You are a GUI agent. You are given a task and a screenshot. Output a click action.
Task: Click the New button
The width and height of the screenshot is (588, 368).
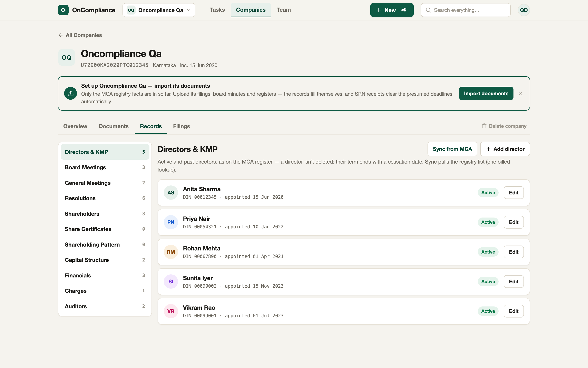[392, 10]
